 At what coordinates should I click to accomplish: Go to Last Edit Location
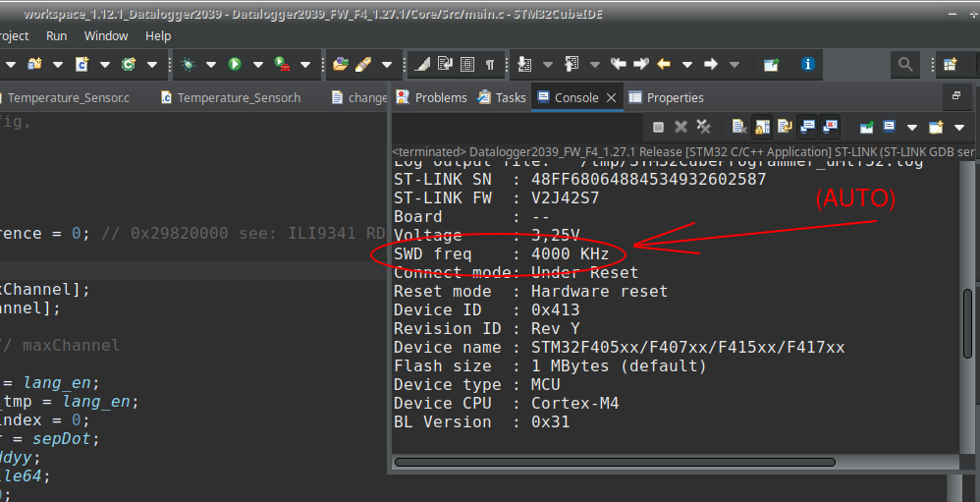(618, 64)
